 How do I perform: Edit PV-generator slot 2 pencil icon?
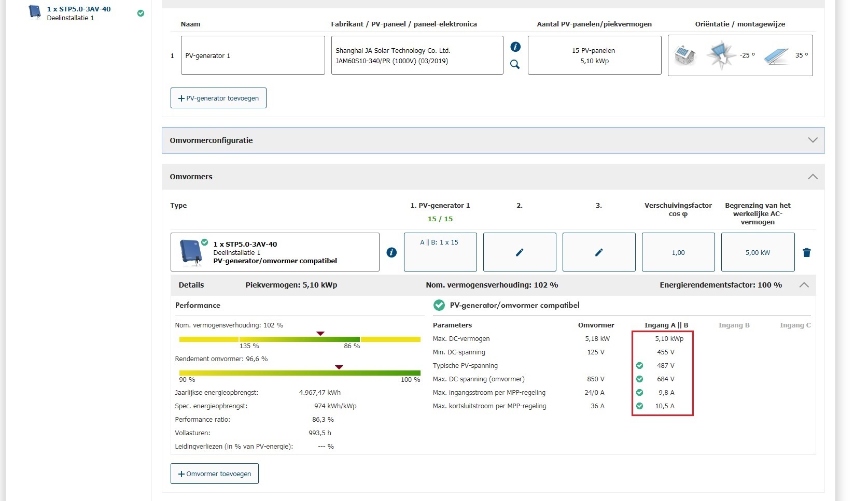pos(520,252)
